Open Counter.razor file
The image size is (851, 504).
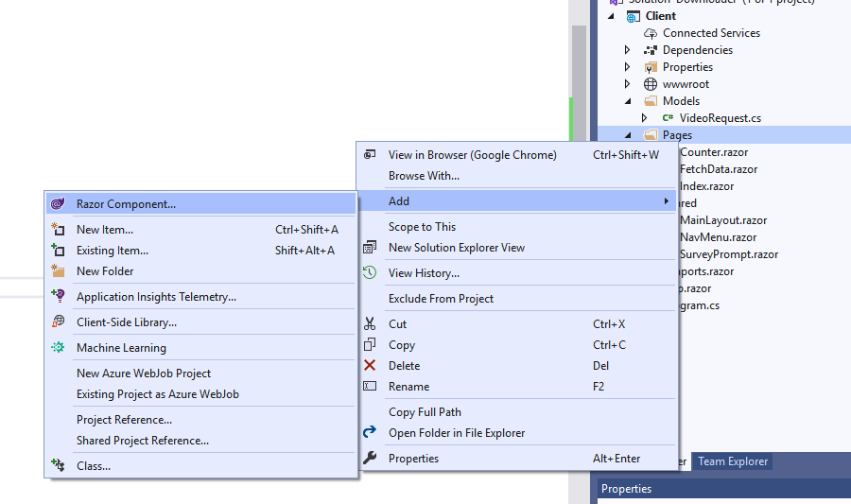(x=714, y=152)
